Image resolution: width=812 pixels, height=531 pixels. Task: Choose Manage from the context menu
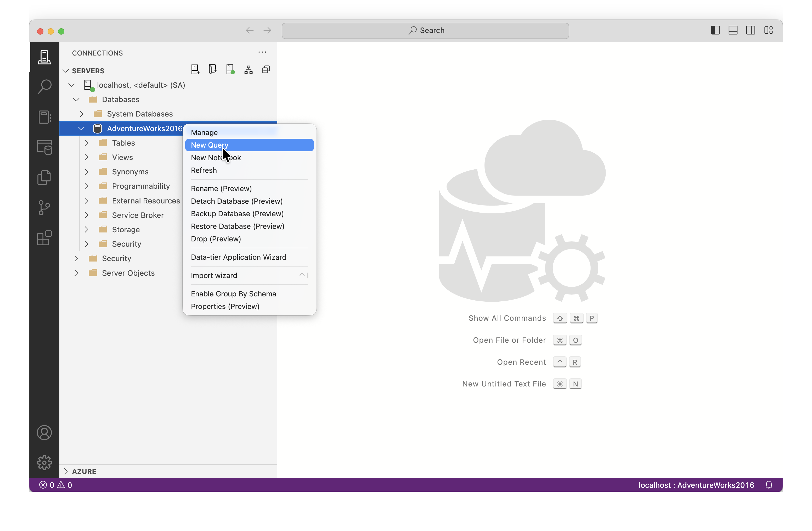pyautogui.click(x=249, y=132)
